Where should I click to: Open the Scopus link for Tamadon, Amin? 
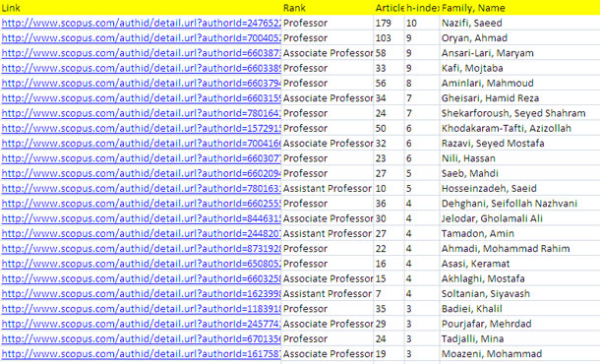click(x=141, y=233)
